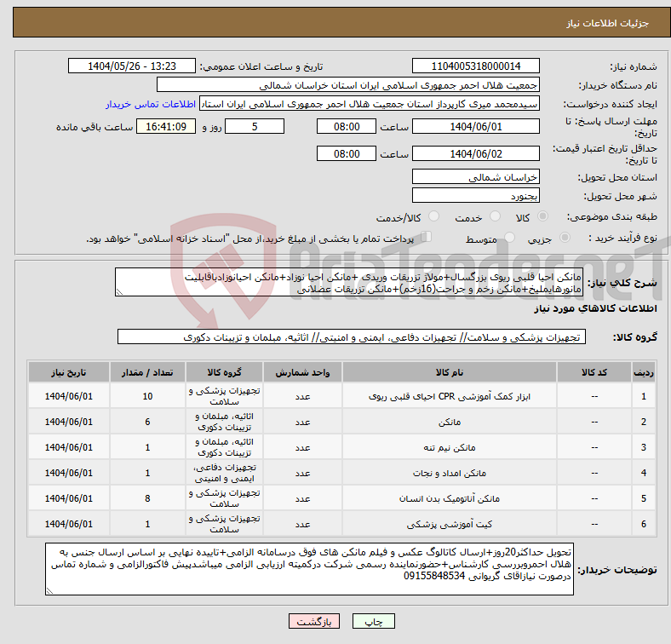Click the واحد شمارش column header
Viewport: 671px width, 644px height.
pyautogui.click(x=302, y=372)
